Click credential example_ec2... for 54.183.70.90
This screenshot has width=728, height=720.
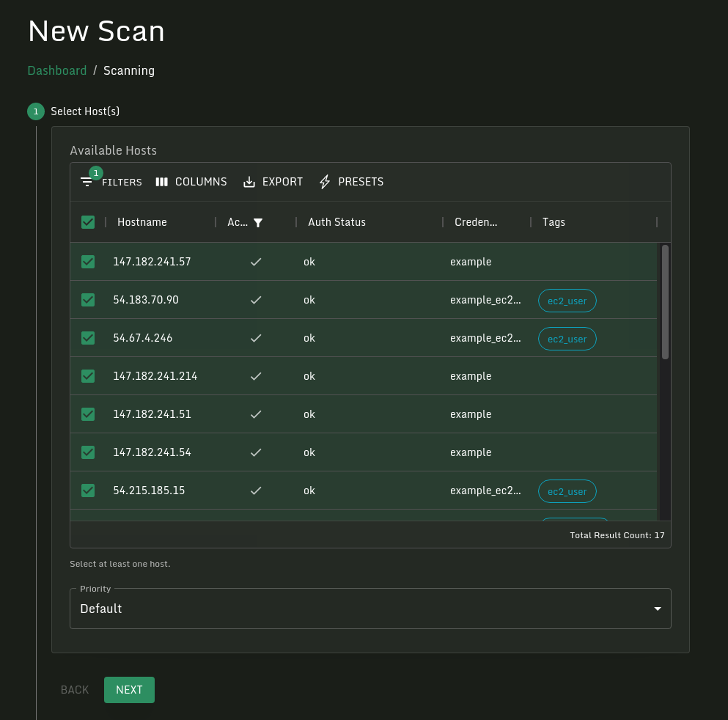[x=485, y=300]
